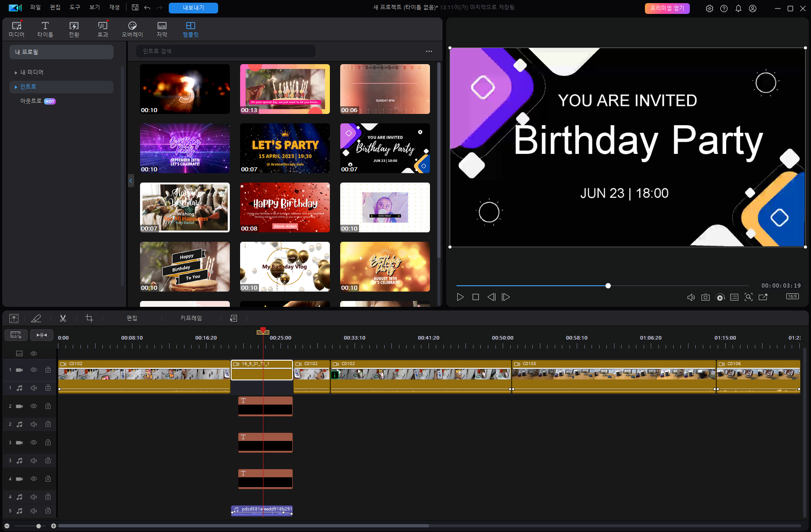Click the save project icon
The image size is (811, 532).
[x=135, y=8]
